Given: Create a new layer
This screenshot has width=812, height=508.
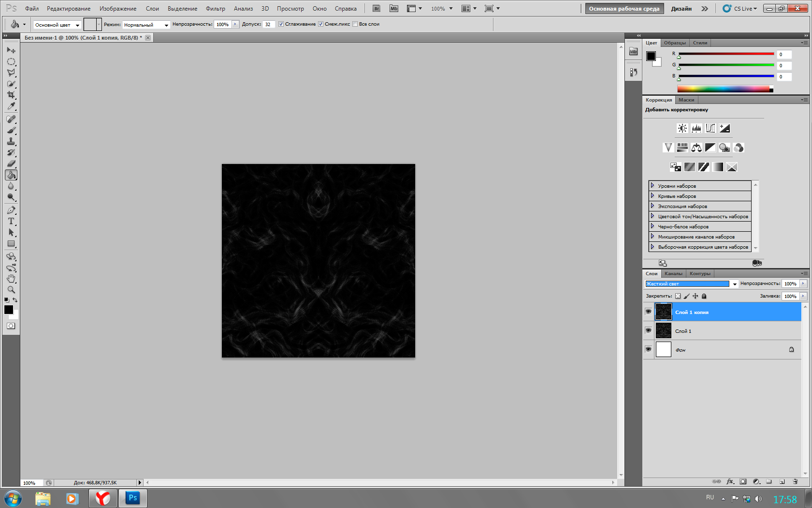Looking at the screenshot, I should pyautogui.click(x=782, y=481).
